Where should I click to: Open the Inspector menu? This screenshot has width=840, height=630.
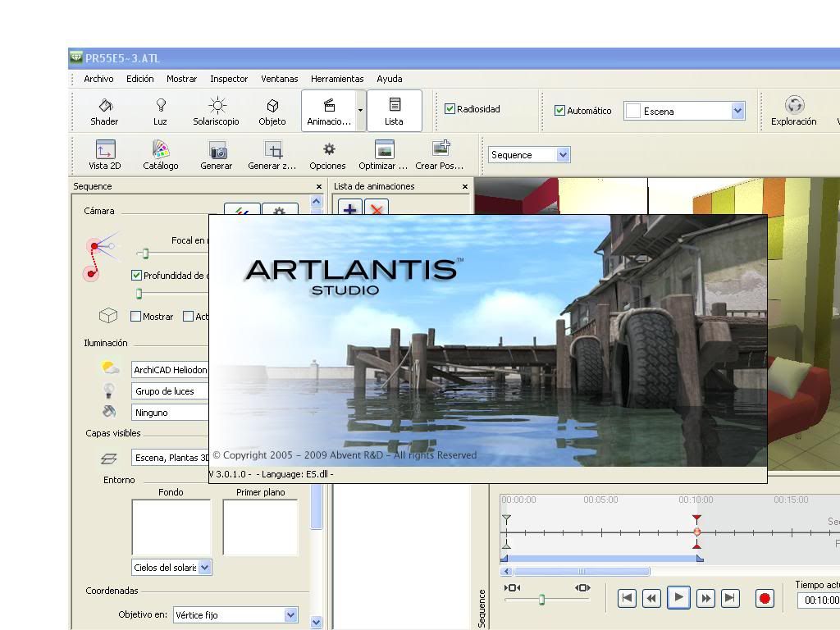[229, 79]
